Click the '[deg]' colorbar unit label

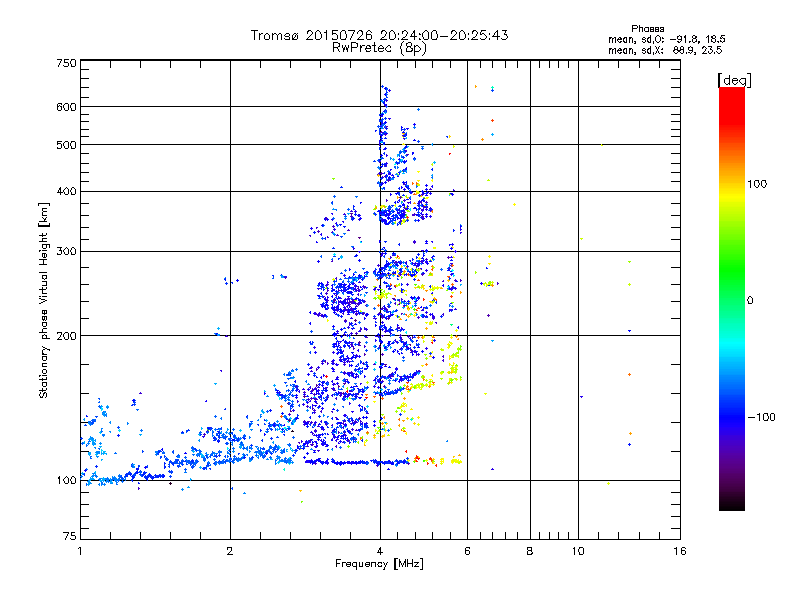[x=734, y=81]
